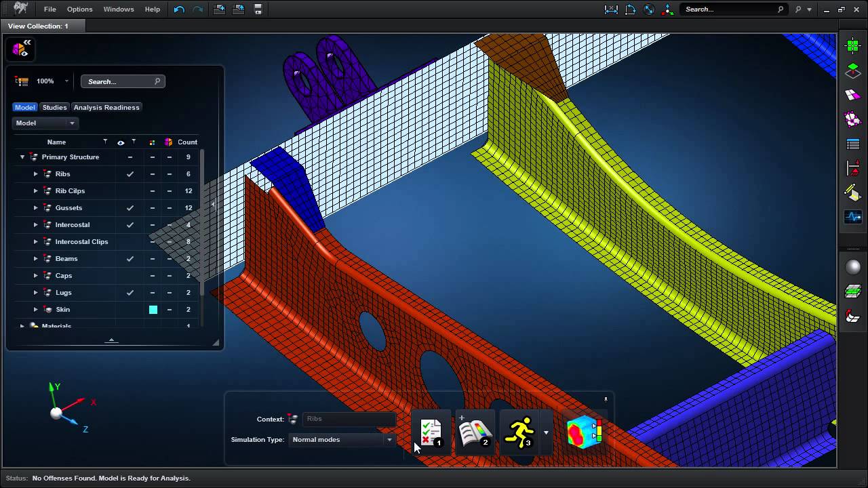Image resolution: width=868 pixels, height=488 pixels.
Task: Click the save disk icon
Action: [258, 9]
